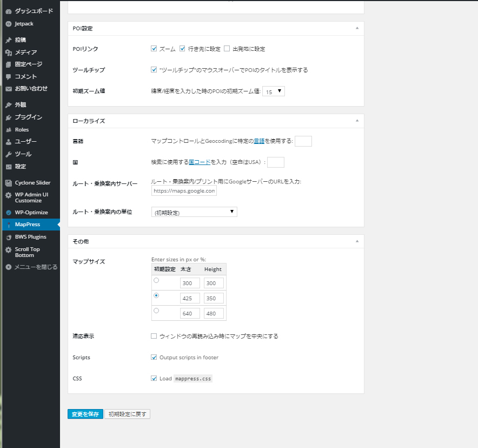The height and width of the screenshot is (448, 478).
Task: Uncheck Output scripts in footer
Action: pos(154,357)
